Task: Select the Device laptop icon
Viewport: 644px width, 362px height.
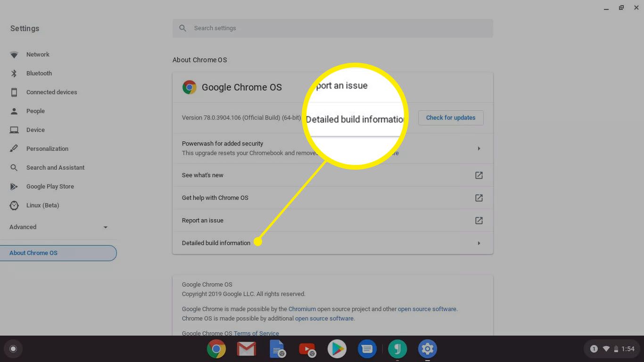Action: point(14,130)
